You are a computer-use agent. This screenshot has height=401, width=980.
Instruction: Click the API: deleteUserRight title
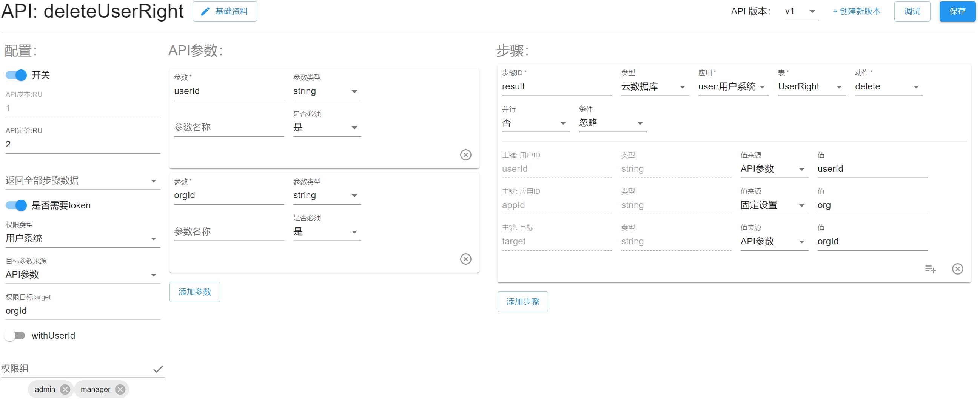click(x=92, y=11)
